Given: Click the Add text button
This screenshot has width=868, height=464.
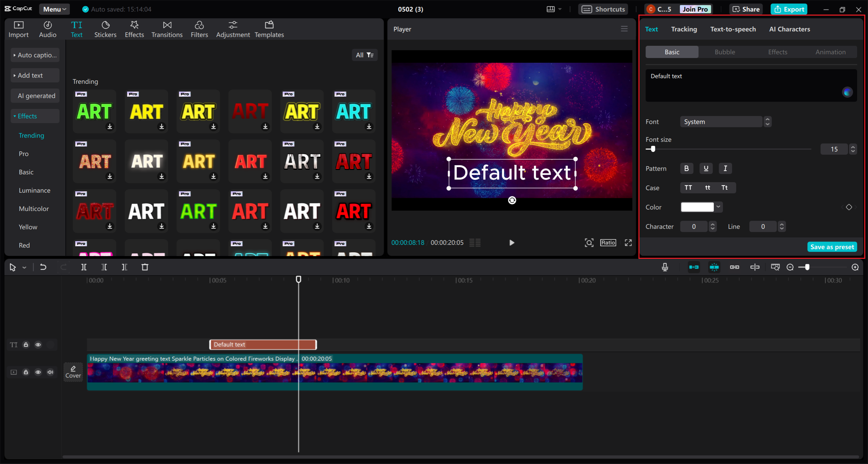Looking at the screenshot, I should coord(31,75).
